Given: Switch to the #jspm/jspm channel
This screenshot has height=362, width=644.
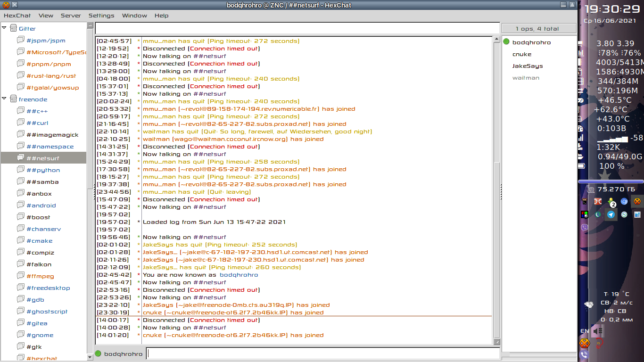Looking at the screenshot, I should click(46, 41).
